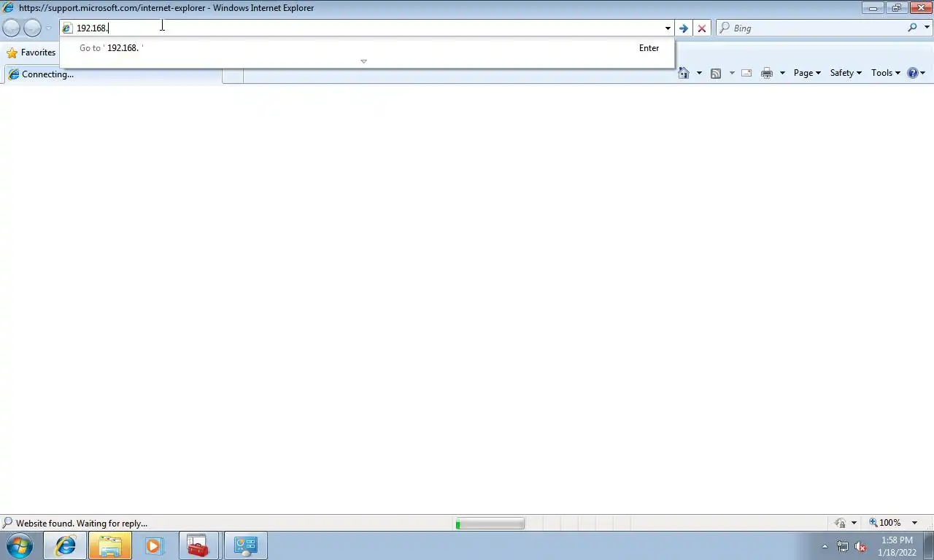The image size is (934, 560).
Task: Select the 'Go to 192.168.' suggestion
Action: [367, 48]
